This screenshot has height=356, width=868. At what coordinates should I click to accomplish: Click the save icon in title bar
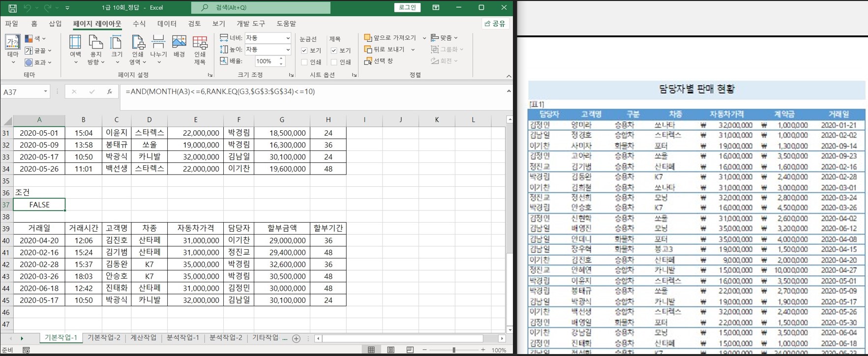(x=12, y=8)
